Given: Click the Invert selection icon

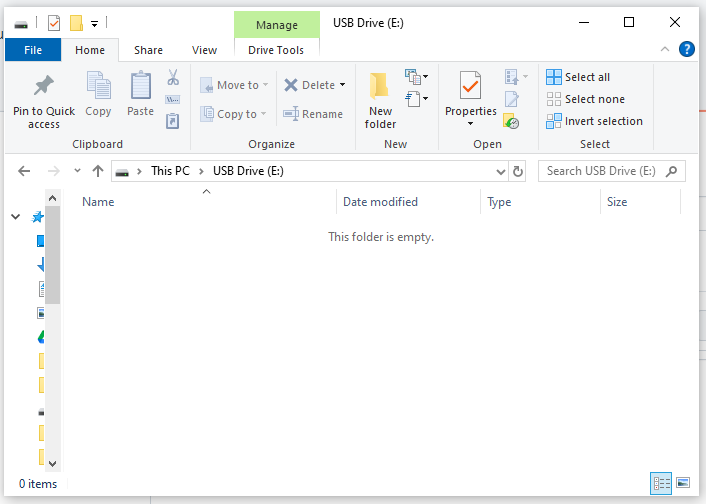Looking at the screenshot, I should pos(554,121).
